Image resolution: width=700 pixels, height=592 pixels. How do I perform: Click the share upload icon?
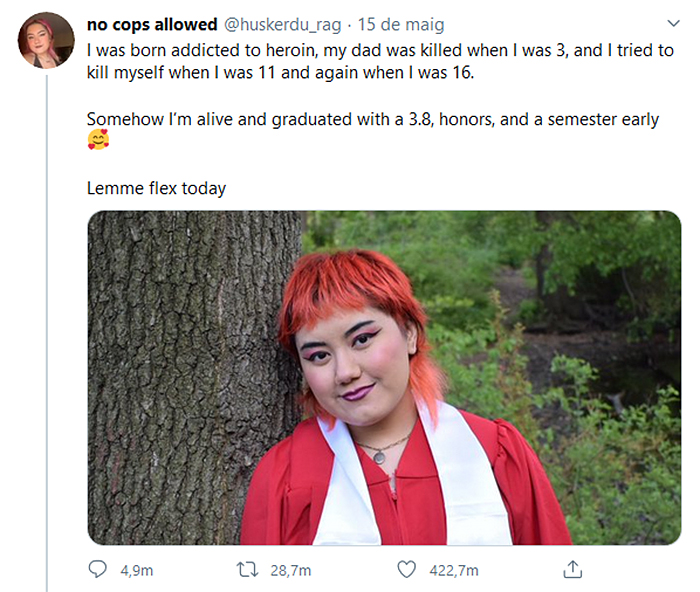pyautogui.click(x=572, y=569)
